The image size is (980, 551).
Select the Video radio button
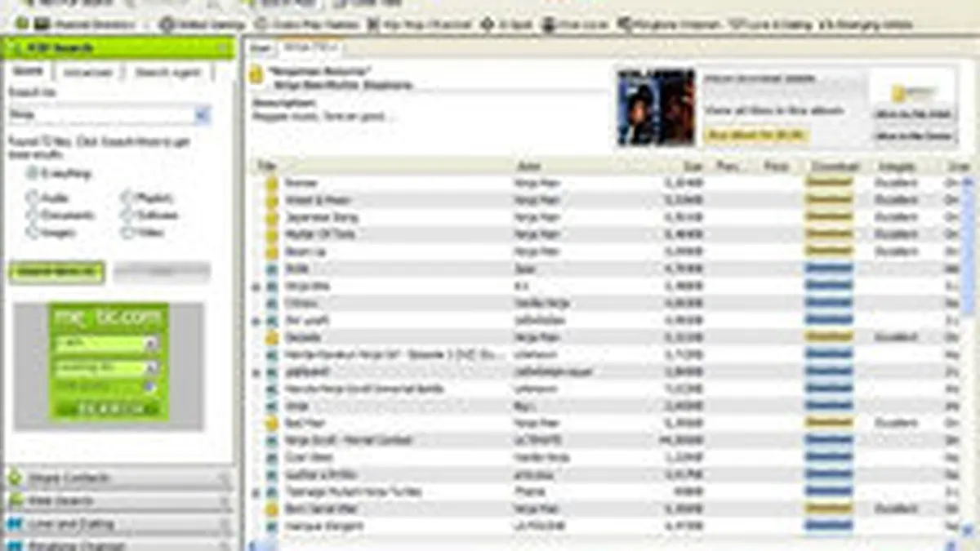pyautogui.click(x=127, y=233)
